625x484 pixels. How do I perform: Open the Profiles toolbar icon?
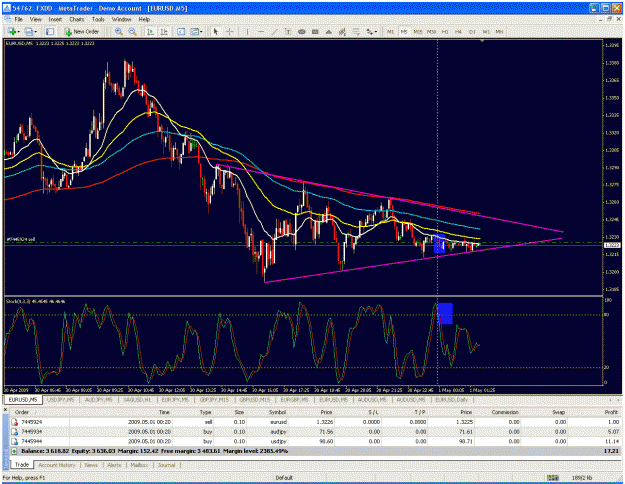pyautogui.click(x=29, y=31)
